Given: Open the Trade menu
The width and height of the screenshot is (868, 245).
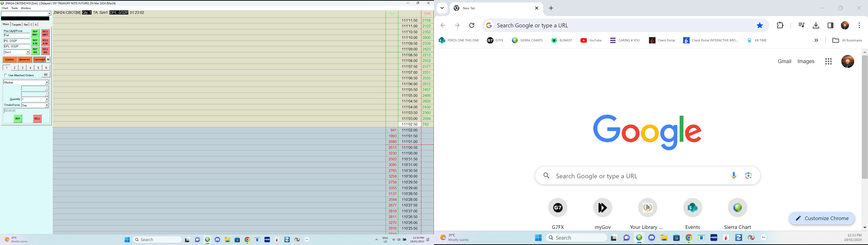Looking at the screenshot, I should (14, 8).
